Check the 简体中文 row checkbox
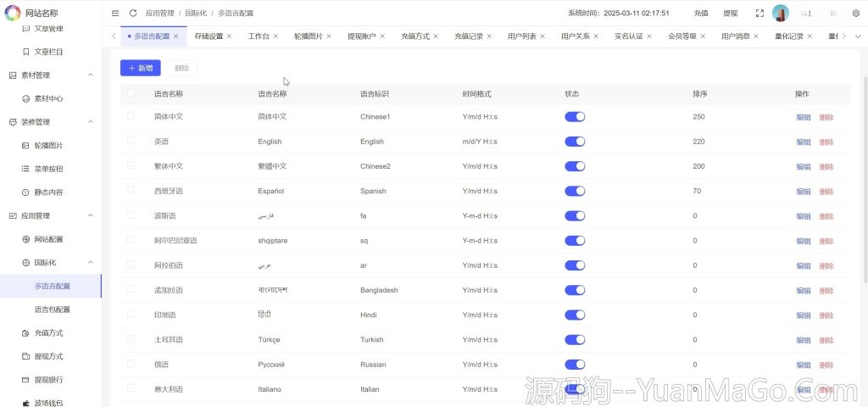The width and height of the screenshot is (868, 407). tap(131, 115)
